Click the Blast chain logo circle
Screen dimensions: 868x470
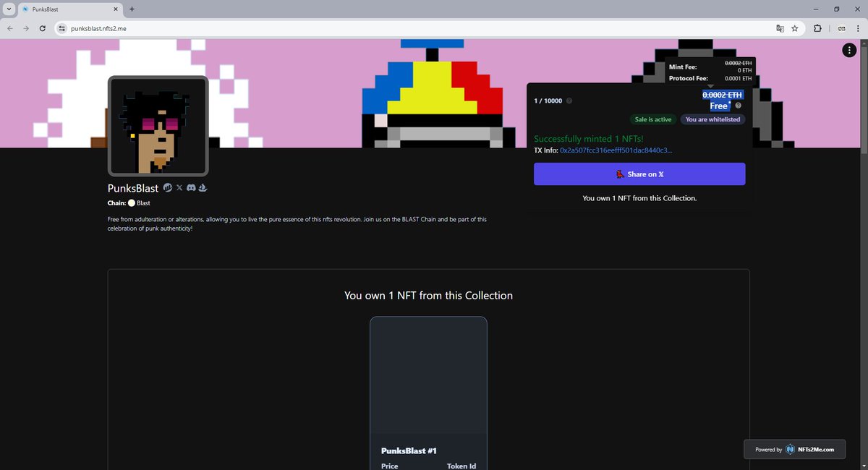tap(132, 203)
